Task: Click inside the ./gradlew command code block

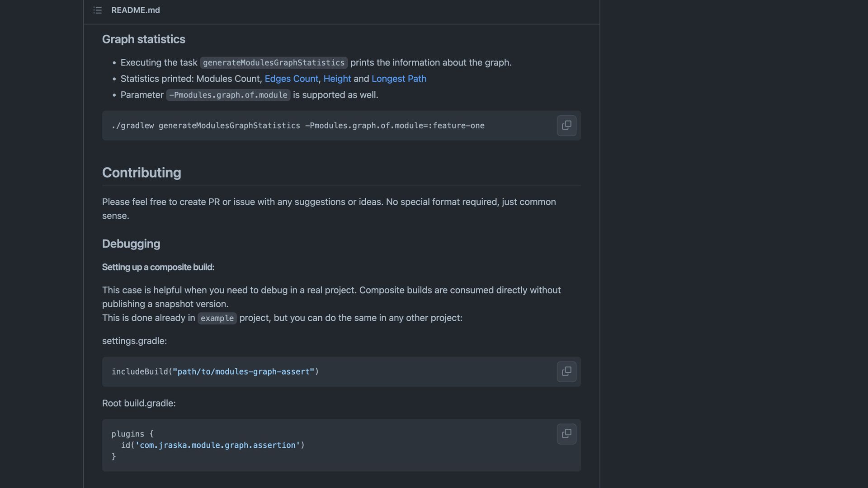Action: coord(298,126)
